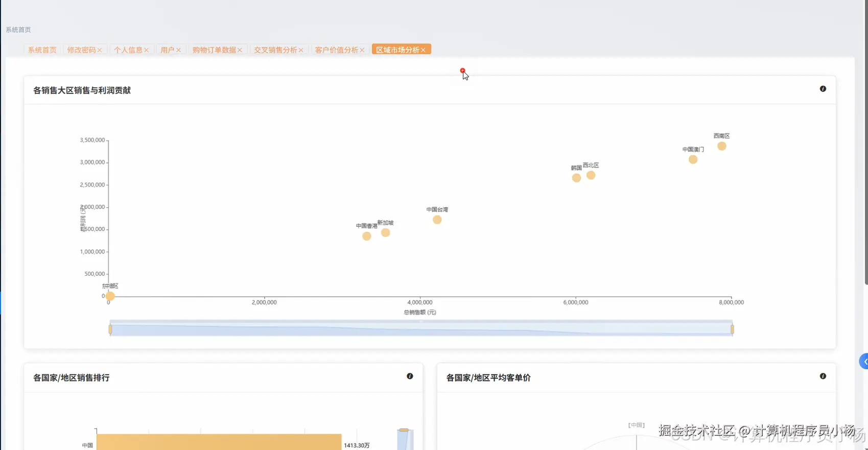This screenshot has height=450, width=868.
Task: Click the [中国] radar chart label
Action: point(636,425)
